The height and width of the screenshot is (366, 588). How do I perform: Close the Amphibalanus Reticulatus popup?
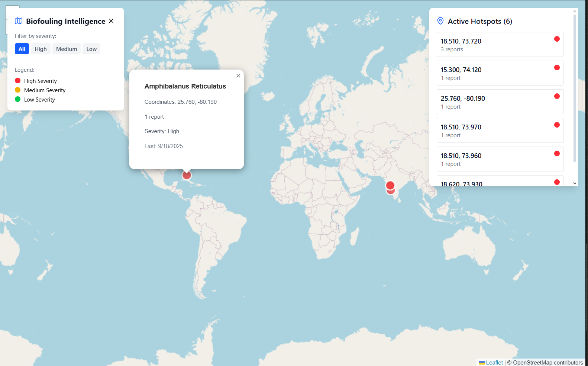click(x=238, y=76)
